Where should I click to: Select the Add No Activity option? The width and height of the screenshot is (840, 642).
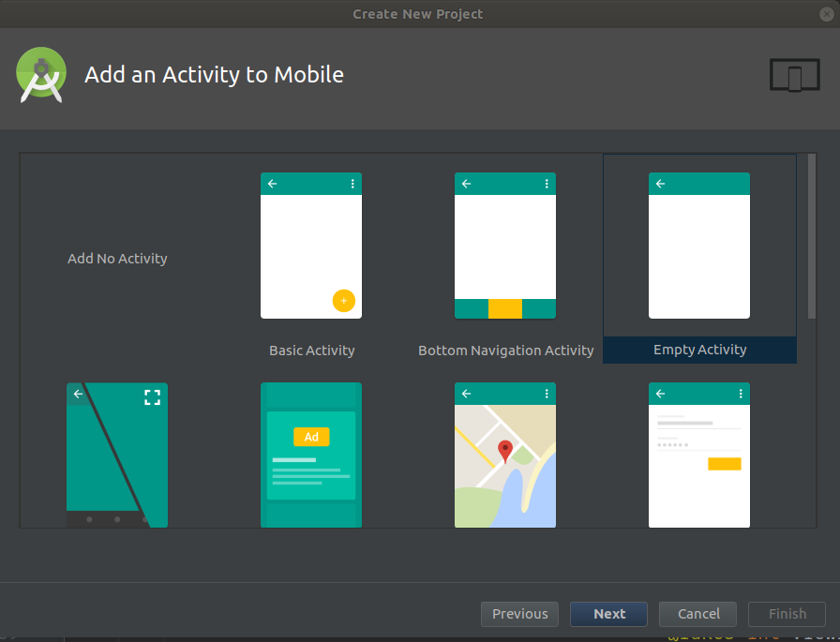(x=117, y=259)
